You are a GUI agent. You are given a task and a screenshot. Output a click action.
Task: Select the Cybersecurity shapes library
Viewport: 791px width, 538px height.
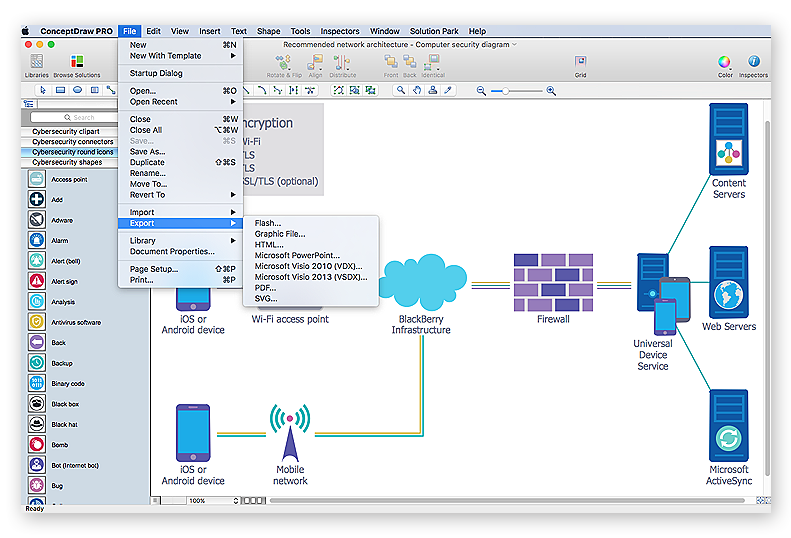tap(67, 162)
